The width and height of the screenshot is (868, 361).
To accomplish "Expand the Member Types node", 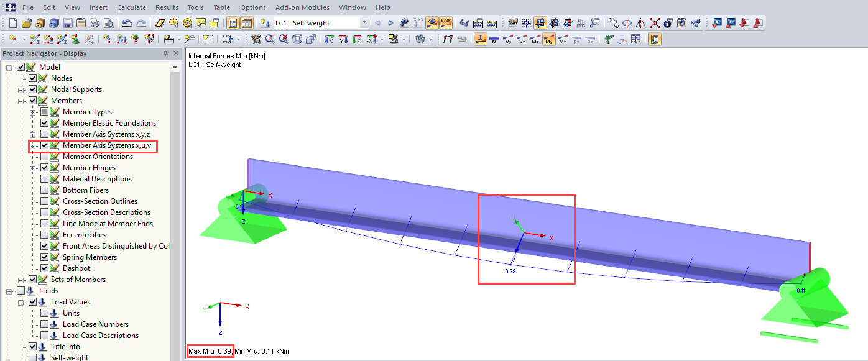I will coord(33,112).
